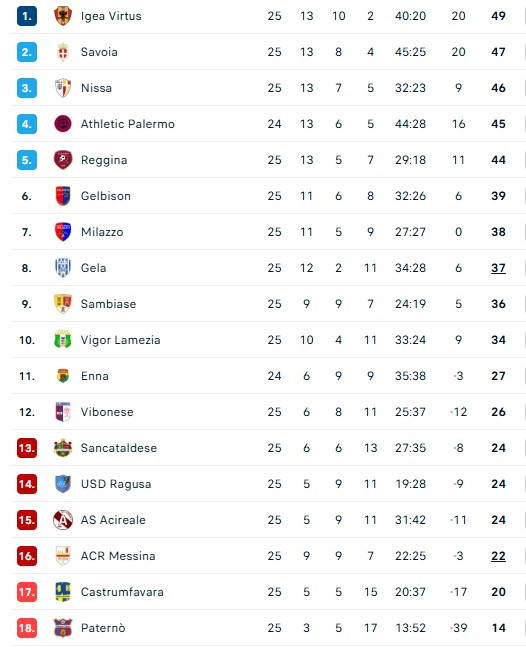Click the Paternò team crest

(63, 628)
